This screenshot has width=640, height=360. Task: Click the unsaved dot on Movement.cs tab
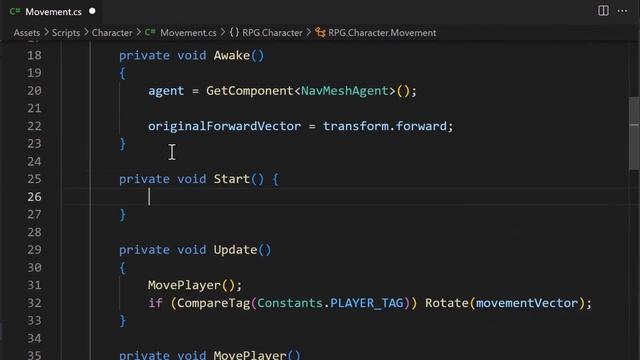point(92,11)
